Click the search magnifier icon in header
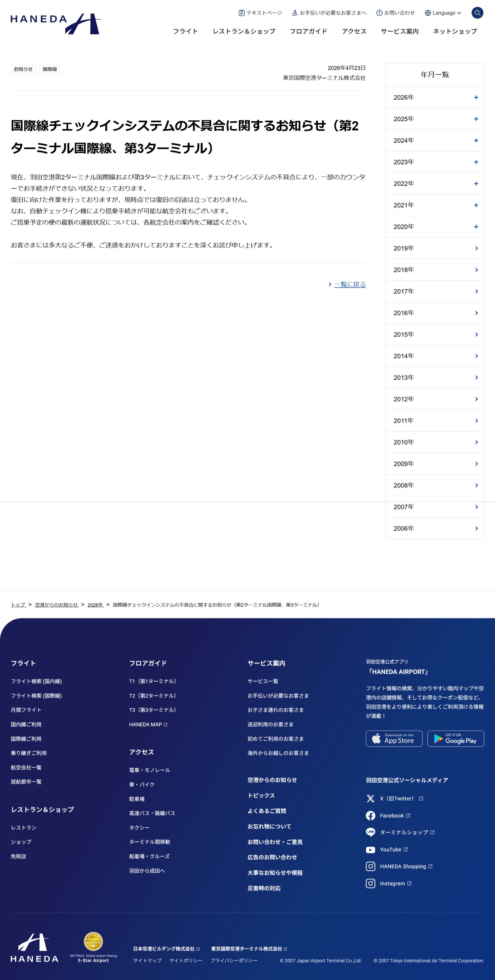Viewport: 495px width, 980px height. coord(477,13)
